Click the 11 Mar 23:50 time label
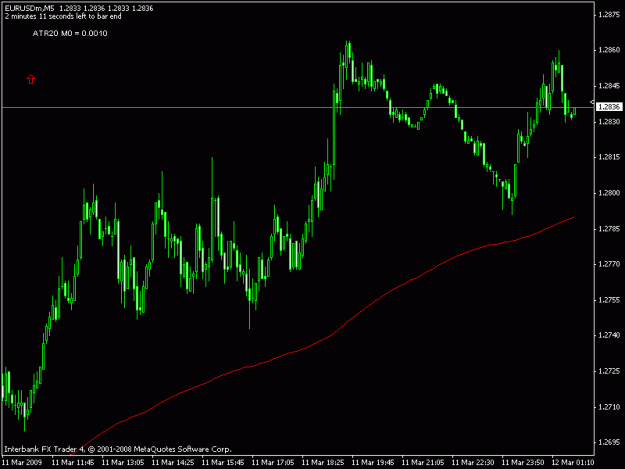Screen dimensions: 625x469 [x=523, y=463]
